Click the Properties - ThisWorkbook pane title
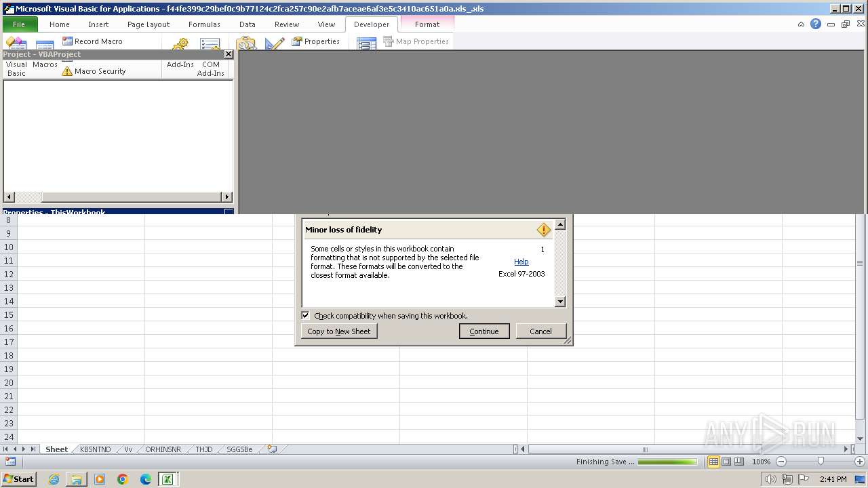Viewport: 868px width, 488px height. (x=54, y=212)
